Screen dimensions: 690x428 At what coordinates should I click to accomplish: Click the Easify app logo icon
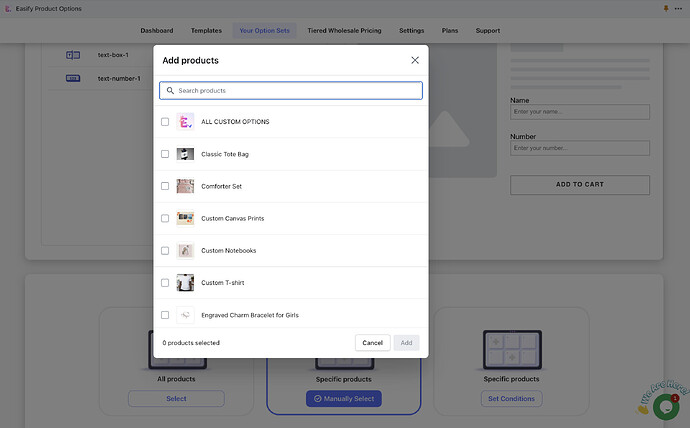8,8
